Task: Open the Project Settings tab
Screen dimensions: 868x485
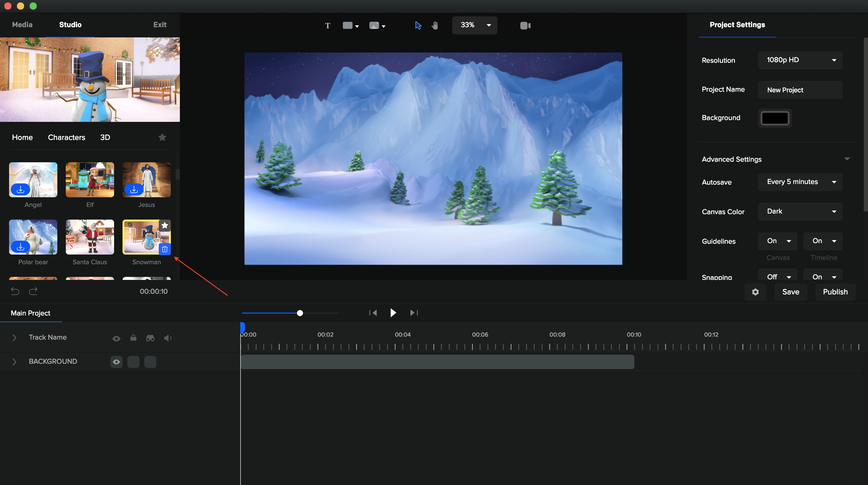Action: coord(737,25)
